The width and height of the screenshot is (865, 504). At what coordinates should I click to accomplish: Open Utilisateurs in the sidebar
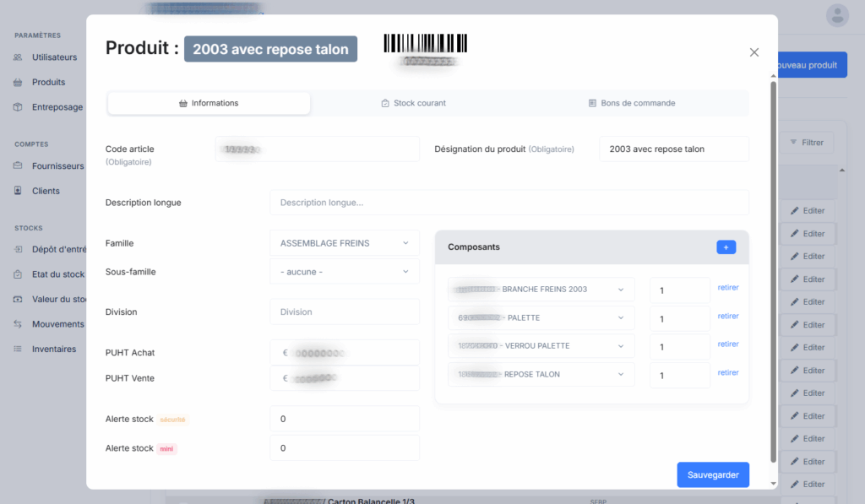[54, 57]
